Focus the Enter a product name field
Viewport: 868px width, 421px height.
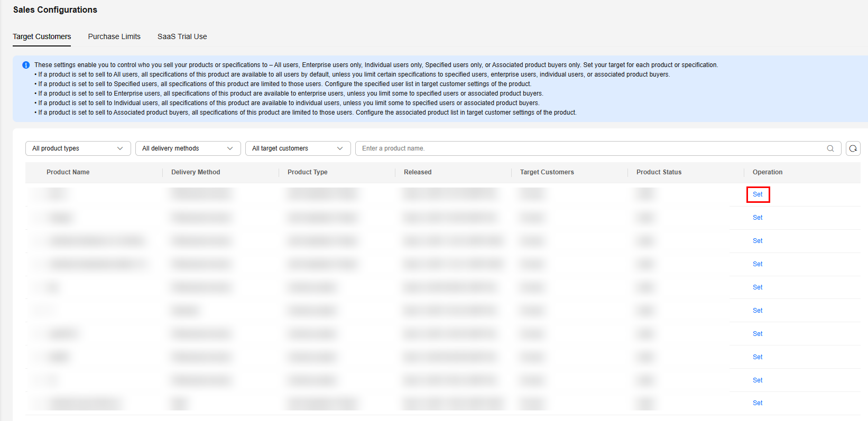(589, 148)
